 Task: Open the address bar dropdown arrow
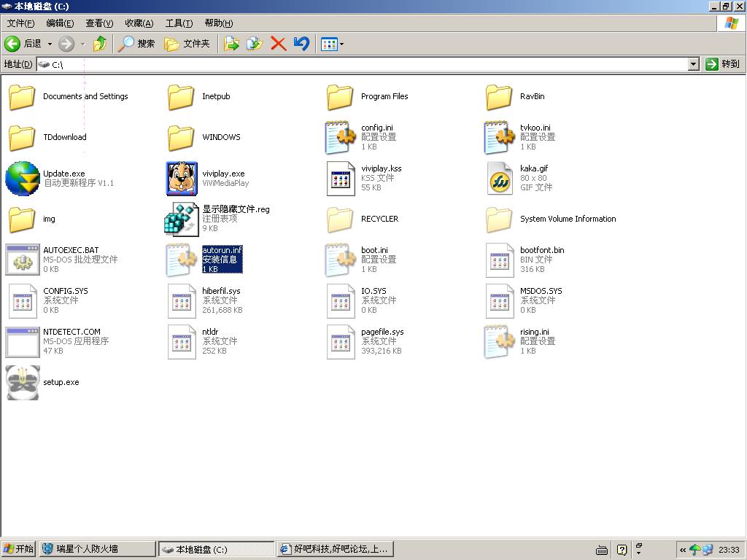click(x=693, y=64)
